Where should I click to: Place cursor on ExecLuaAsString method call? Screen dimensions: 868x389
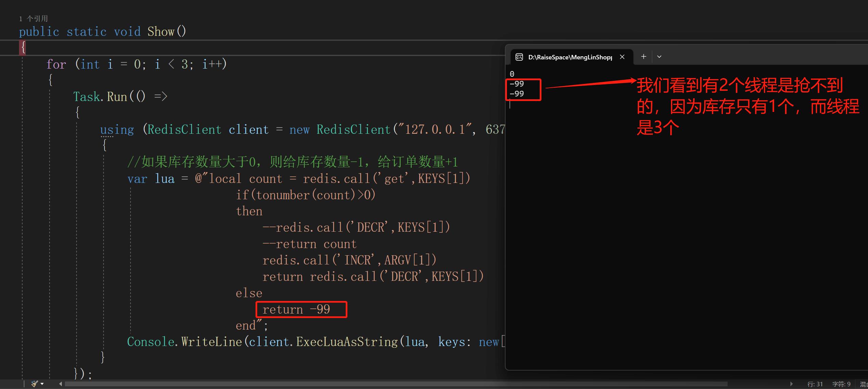pos(347,342)
